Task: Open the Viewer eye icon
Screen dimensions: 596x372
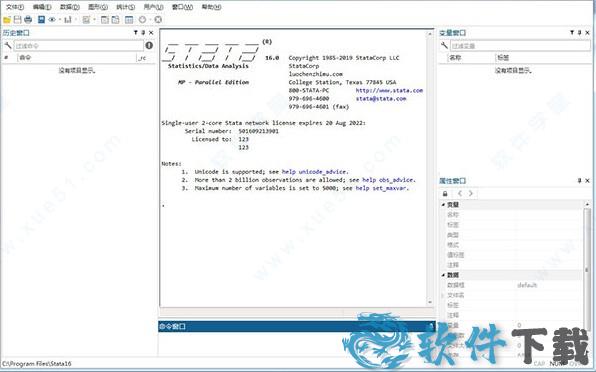Action: click(52, 19)
